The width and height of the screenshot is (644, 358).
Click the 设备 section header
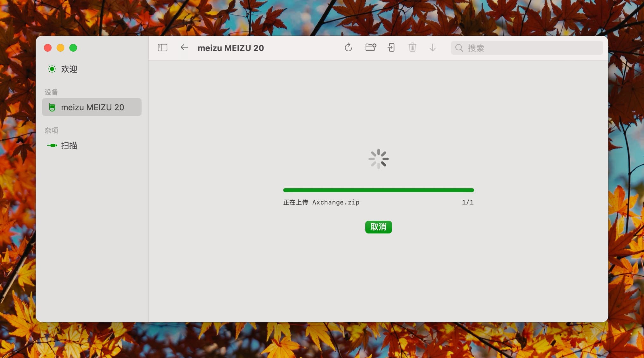coord(51,92)
